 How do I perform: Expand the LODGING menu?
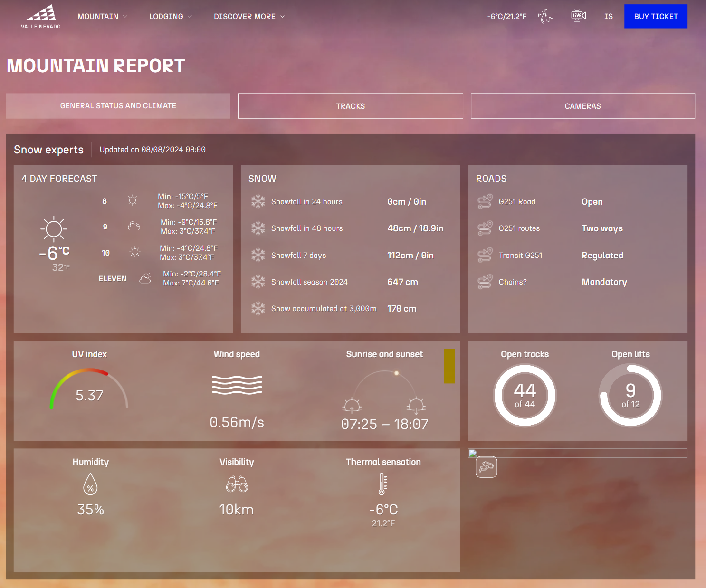[171, 16]
